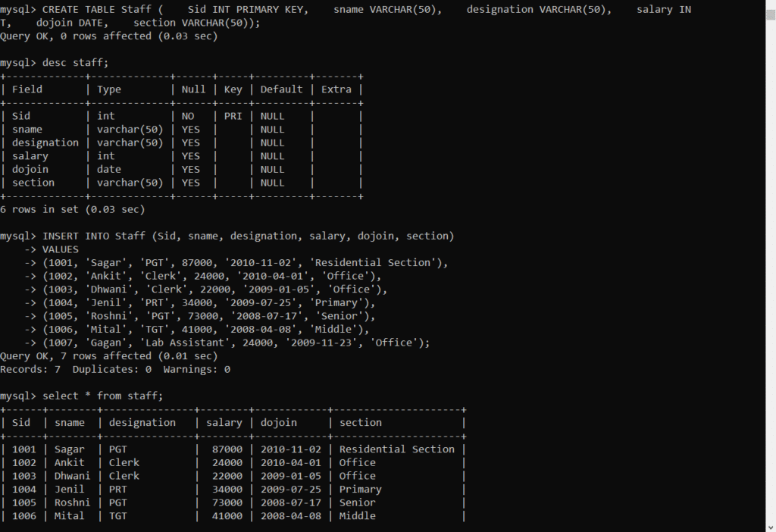
Task: Click the '6 rows in set' message
Action: (73, 209)
